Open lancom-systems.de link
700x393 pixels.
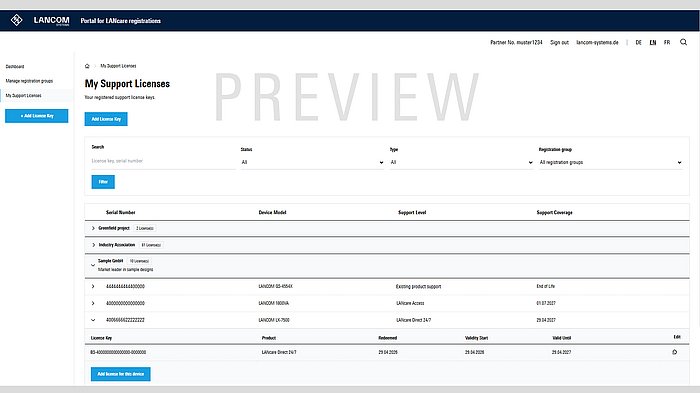tap(597, 42)
